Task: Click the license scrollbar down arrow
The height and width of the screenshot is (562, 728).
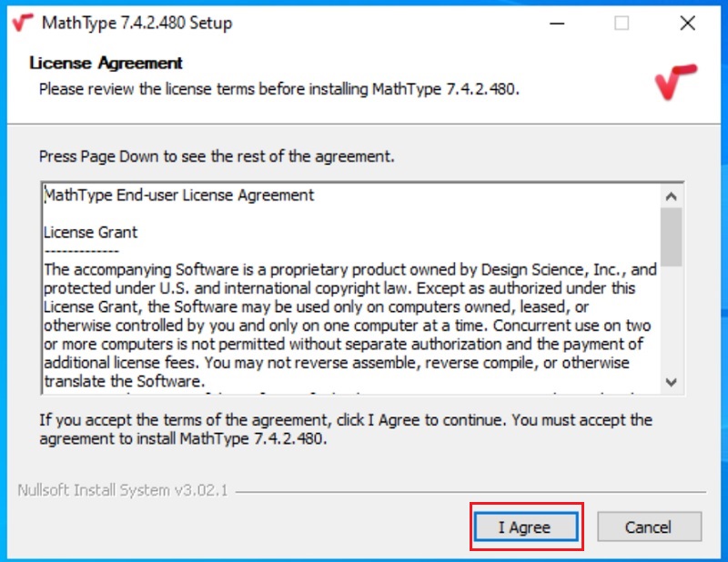Action: click(672, 382)
